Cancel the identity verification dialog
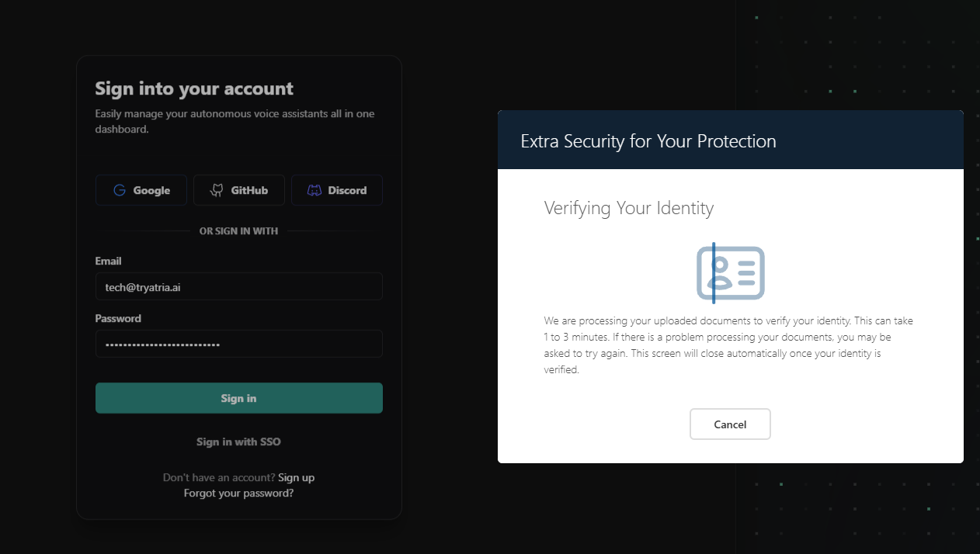 click(x=730, y=424)
